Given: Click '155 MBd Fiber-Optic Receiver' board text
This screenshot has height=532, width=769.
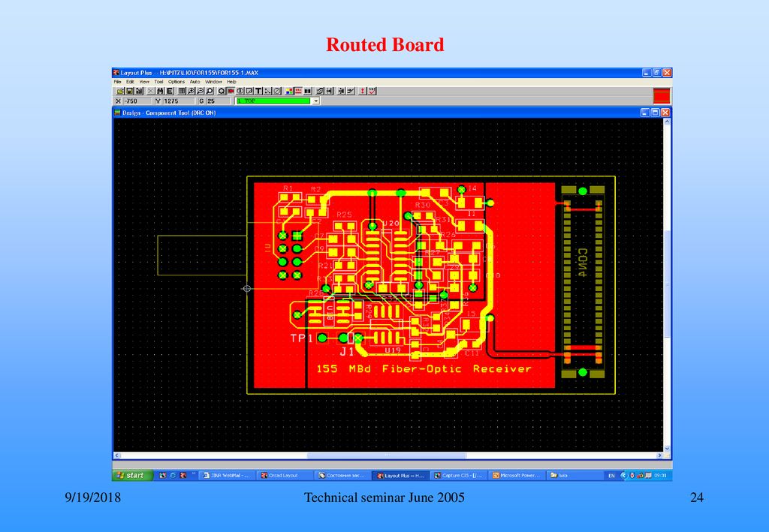Looking at the screenshot, I should (424, 369).
